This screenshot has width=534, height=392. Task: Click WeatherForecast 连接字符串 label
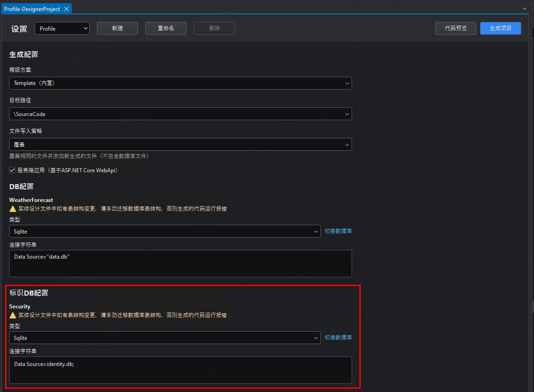[x=23, y=245]
